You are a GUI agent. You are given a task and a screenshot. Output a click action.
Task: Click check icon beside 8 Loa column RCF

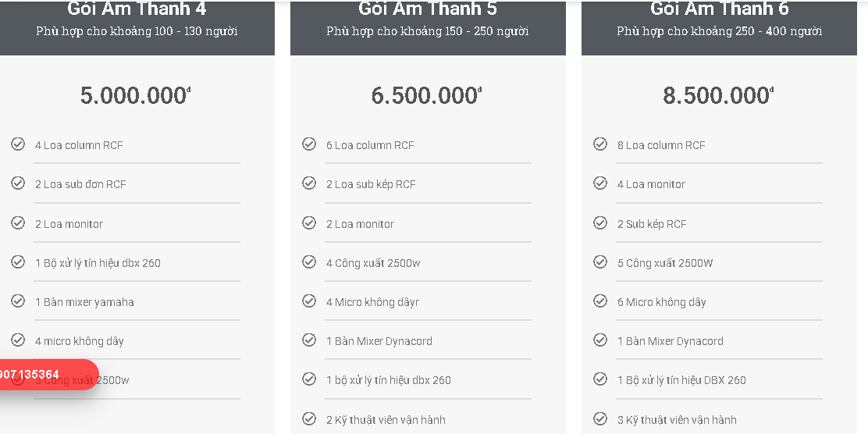point(600,144)
